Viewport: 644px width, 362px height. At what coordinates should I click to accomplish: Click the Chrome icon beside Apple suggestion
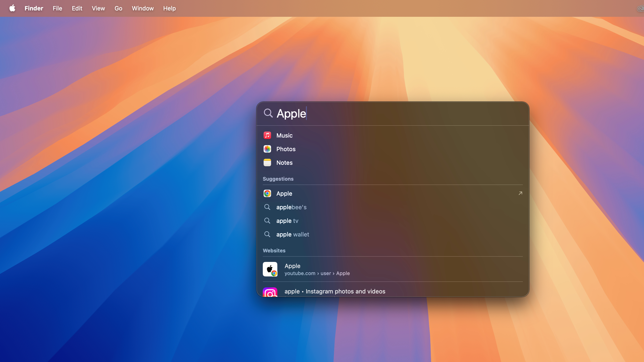click(267, 193)
